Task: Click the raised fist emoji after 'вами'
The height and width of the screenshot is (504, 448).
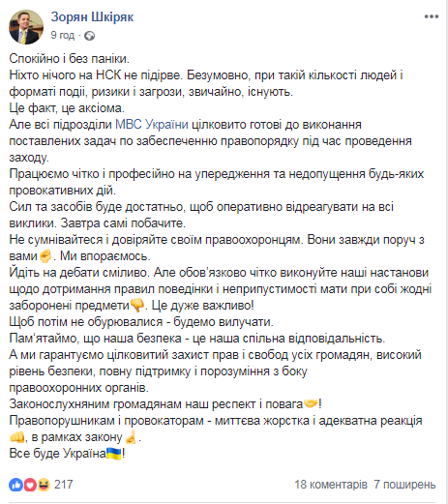Action: coord(45,256)
